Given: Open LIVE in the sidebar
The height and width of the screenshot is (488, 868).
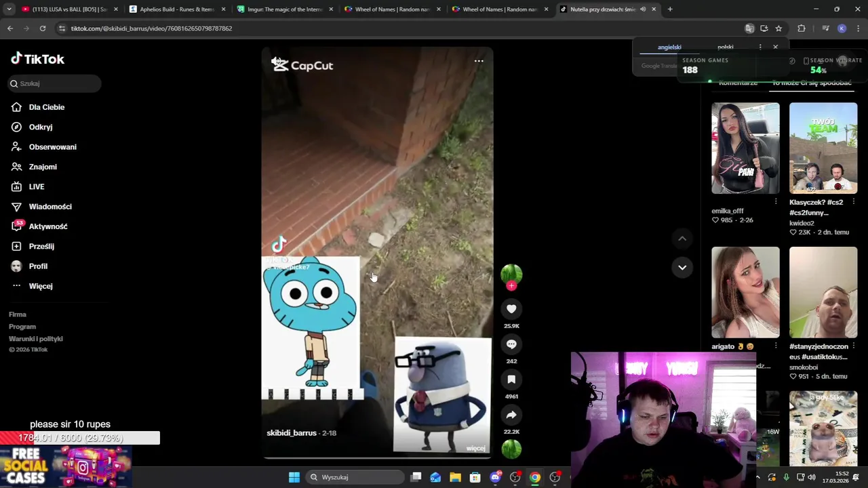Looking at the screenshot, I should [x=37, y=186].
